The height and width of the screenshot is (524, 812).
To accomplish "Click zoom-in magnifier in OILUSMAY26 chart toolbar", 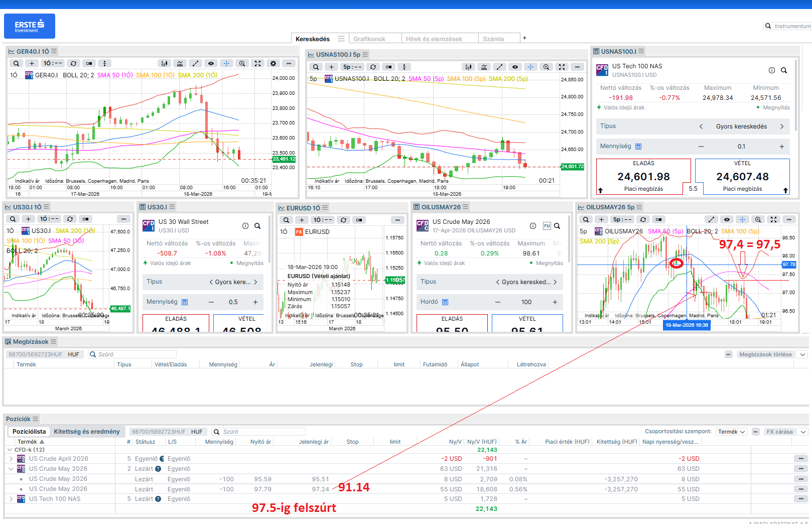I will pos(758,219).
